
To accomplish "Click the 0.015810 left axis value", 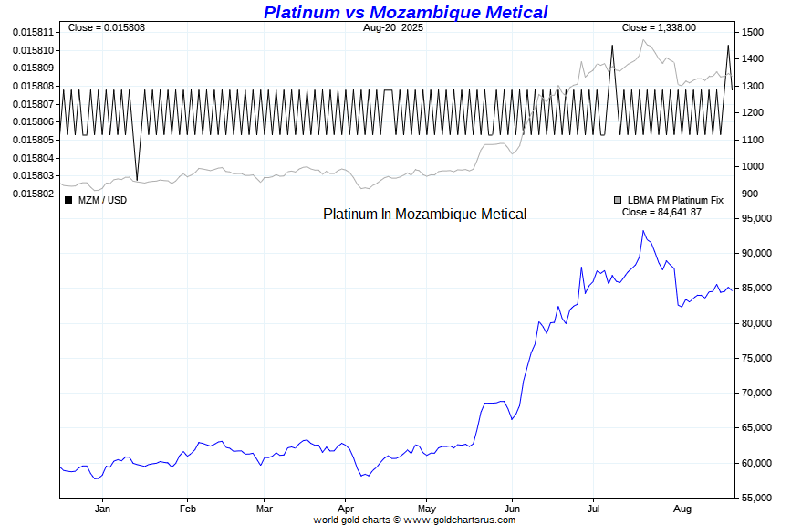I will [33, 50].
